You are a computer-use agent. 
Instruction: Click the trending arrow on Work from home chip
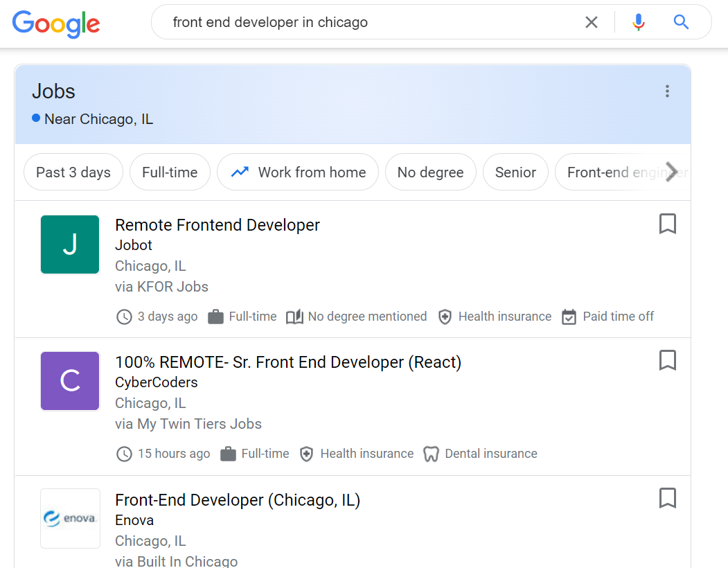coord(239,172)
